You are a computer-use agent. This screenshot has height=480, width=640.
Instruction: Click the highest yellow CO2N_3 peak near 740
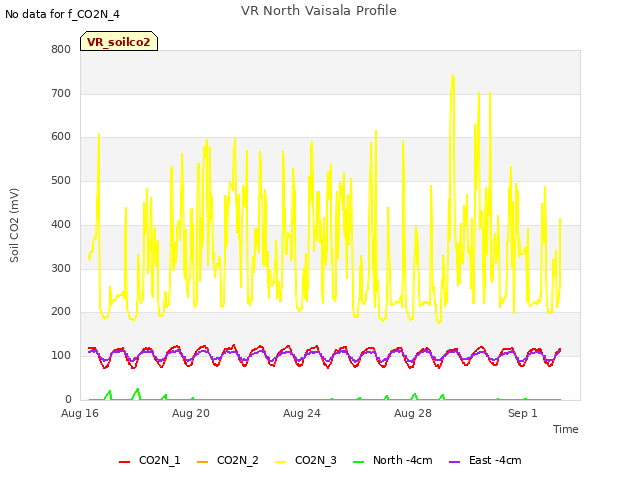coord(453,76)
